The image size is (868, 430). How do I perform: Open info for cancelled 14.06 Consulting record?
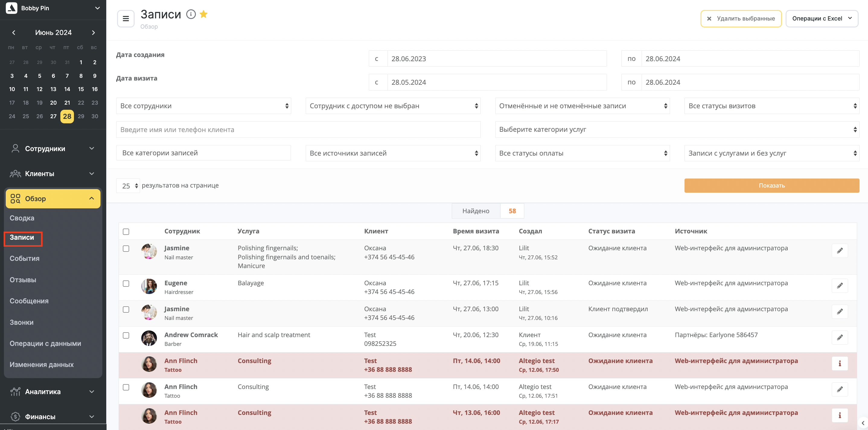tap(840, 363)
